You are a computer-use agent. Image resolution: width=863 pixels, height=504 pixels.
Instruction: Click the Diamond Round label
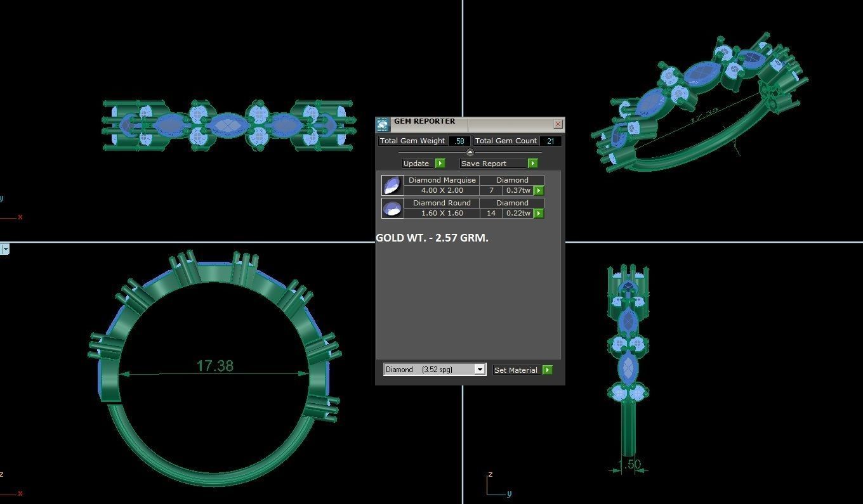(442, 203)
